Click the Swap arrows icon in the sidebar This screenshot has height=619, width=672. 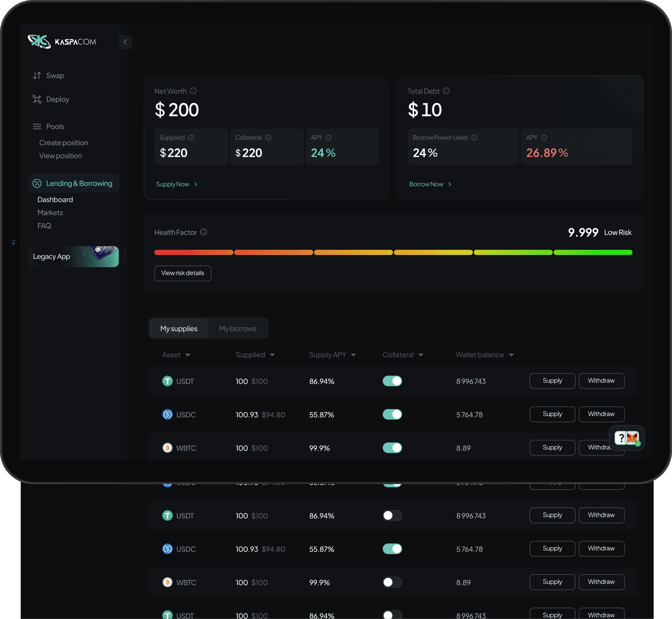click(x=37, y=76)
